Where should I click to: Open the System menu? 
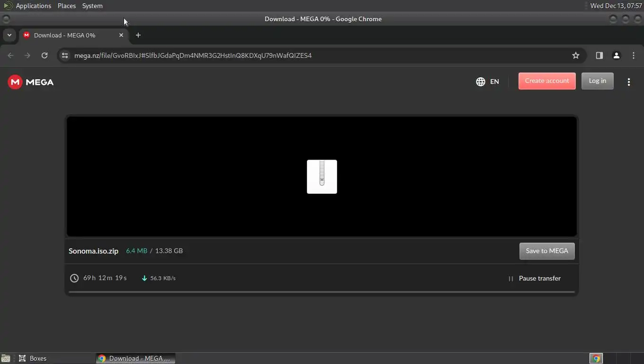[92, 6]
